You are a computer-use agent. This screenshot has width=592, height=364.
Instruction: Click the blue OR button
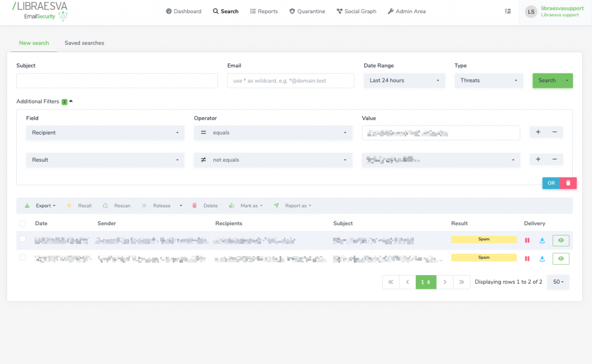(551, 183)
